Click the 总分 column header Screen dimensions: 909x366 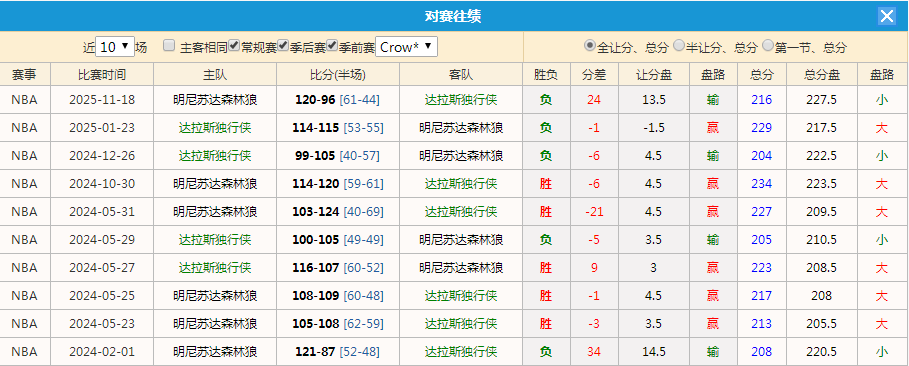coord(762,75)
